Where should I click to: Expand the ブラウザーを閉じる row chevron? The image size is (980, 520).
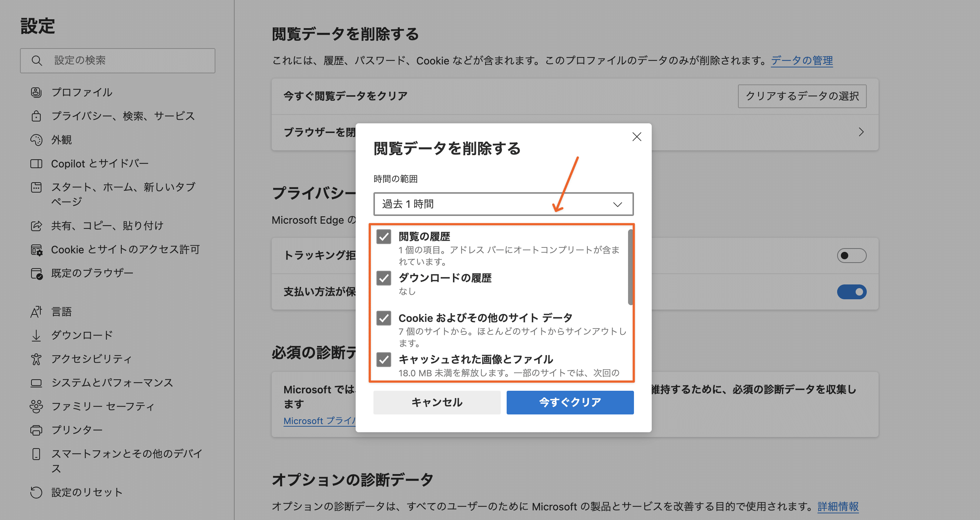point(861,132)
